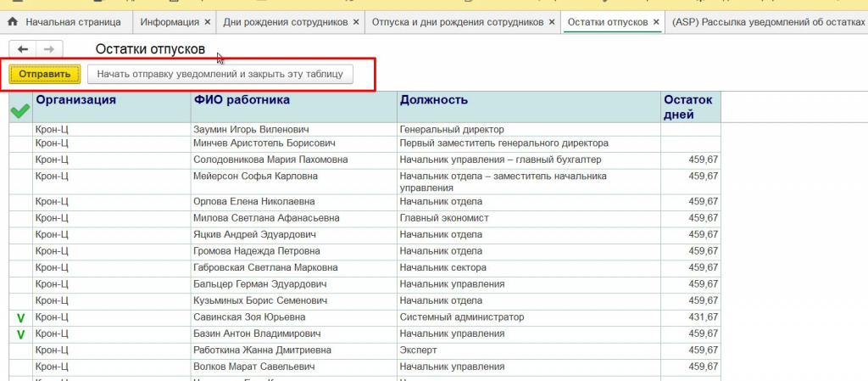Go forward with the right arrow button

[x=49, y=49]
